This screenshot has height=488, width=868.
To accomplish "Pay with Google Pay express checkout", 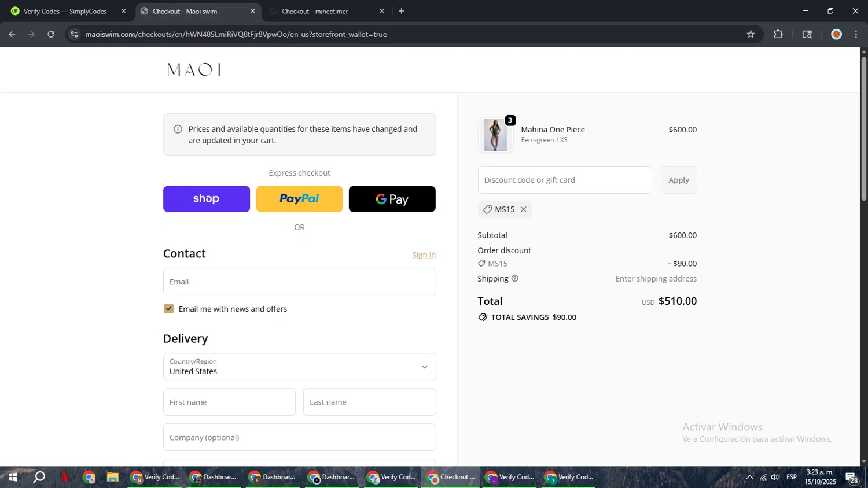I will tap(392, 199).
